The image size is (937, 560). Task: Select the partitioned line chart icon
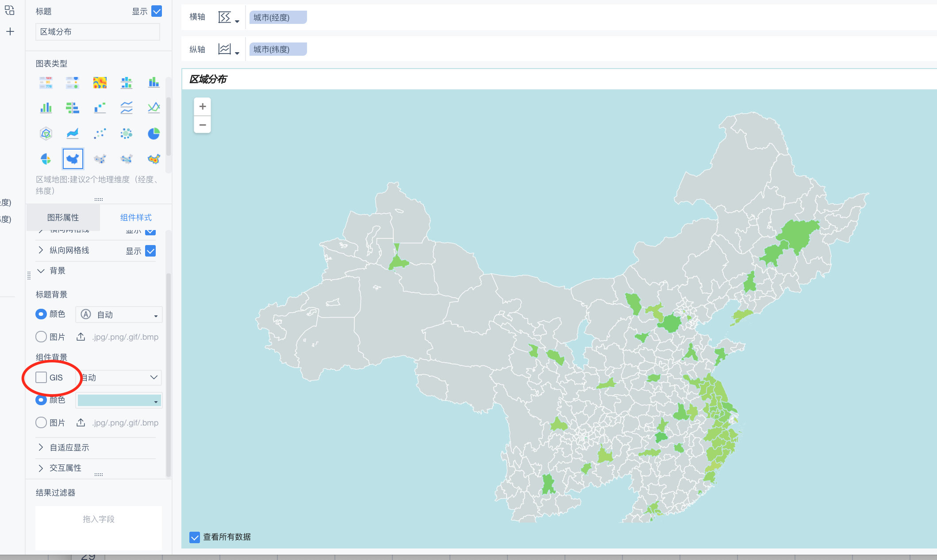127,107
